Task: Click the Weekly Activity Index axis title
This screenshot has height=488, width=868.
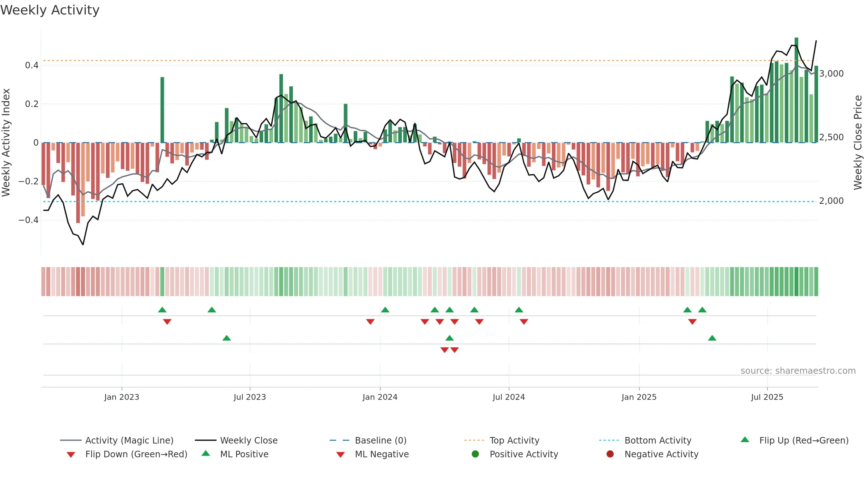Action: click(x=6, y=142)
